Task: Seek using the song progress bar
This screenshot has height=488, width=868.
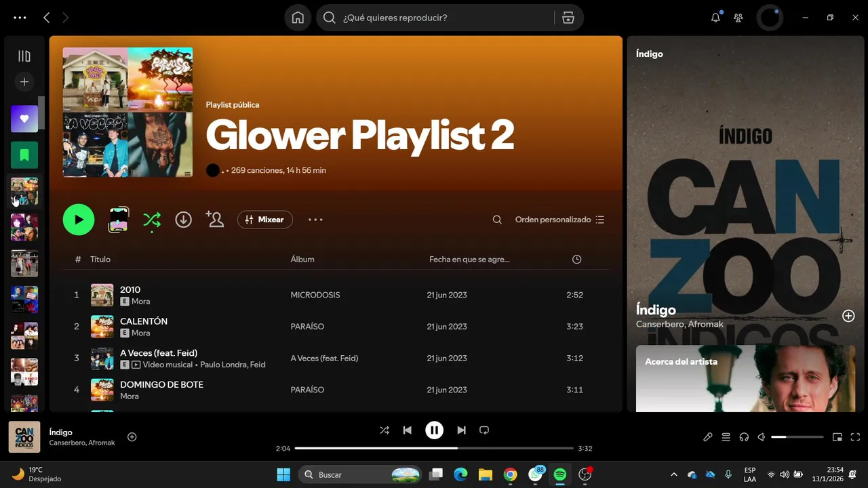Action: (434, 448)
